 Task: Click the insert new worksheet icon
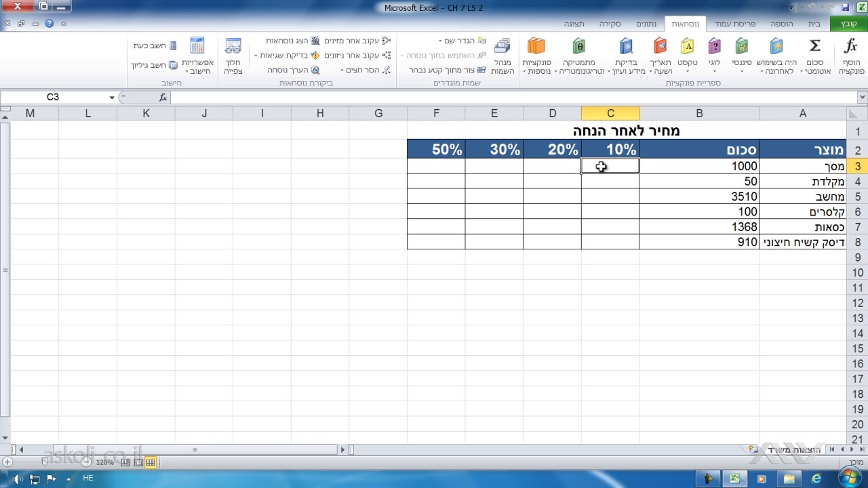[x=753, y=449]
